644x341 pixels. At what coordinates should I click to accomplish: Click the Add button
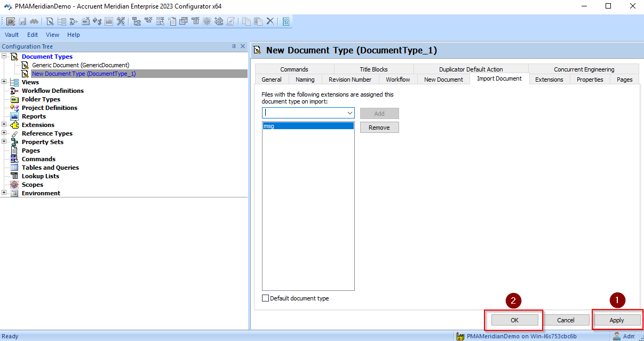click(x=379, y=114)
